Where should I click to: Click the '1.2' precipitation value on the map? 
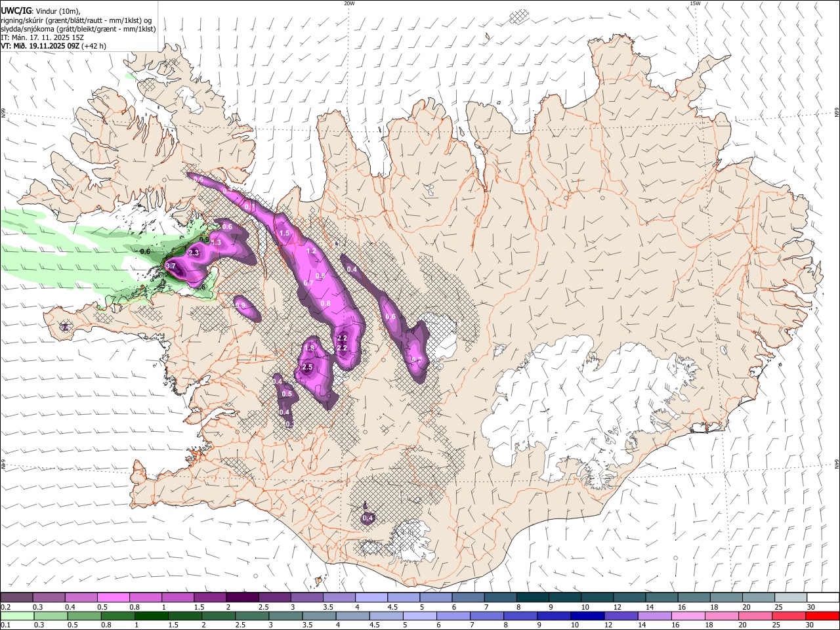click(312, 251)
